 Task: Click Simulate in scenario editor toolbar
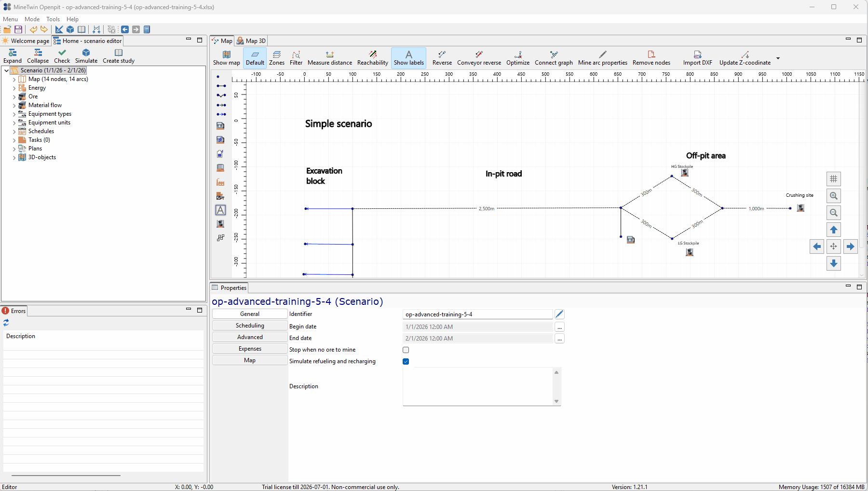point(86,56)
